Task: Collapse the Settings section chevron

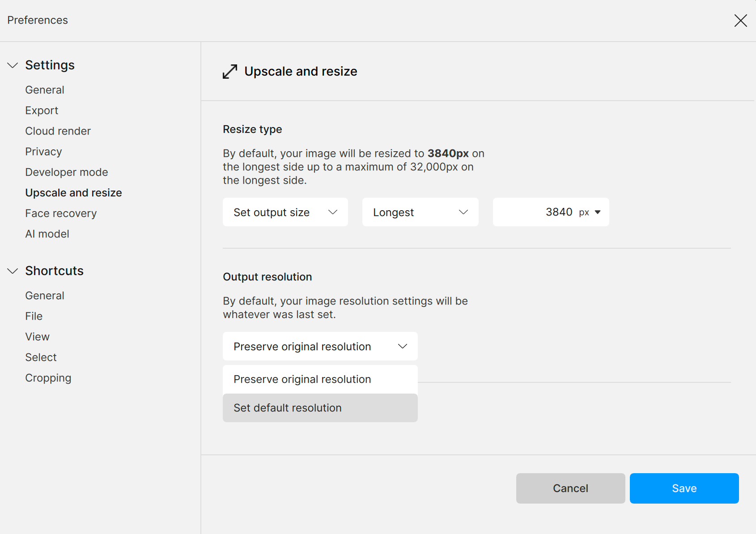Action: coord(13,65)
